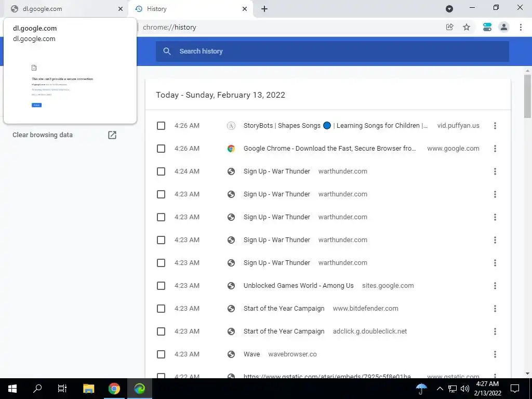This screenshot has width=532, height=399.
Task: Show hidden system tray icons
Action: [440, 389]
